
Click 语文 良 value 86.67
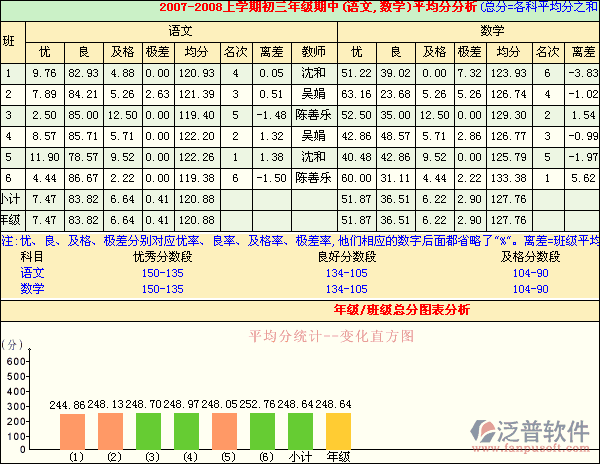pos(83,178)
